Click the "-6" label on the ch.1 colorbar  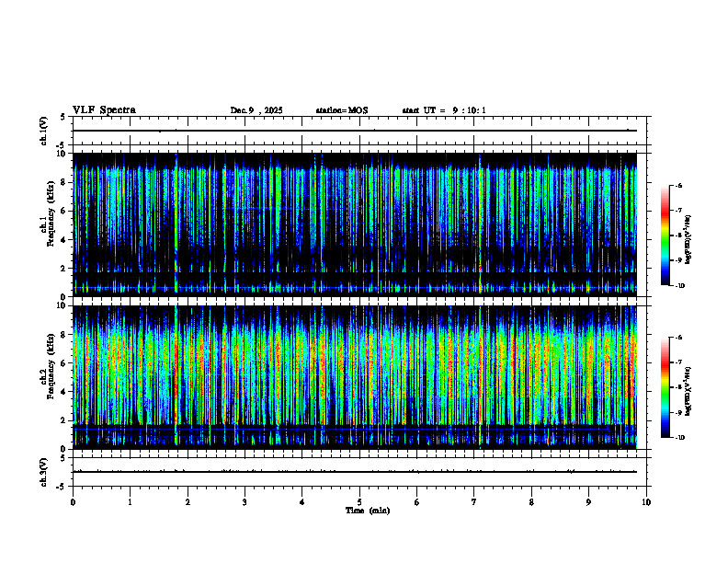click(x=679, y=185)
